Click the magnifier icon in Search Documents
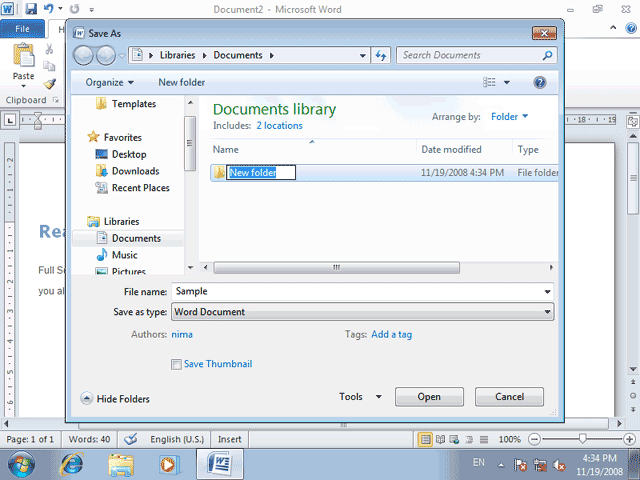 point(547,55)
